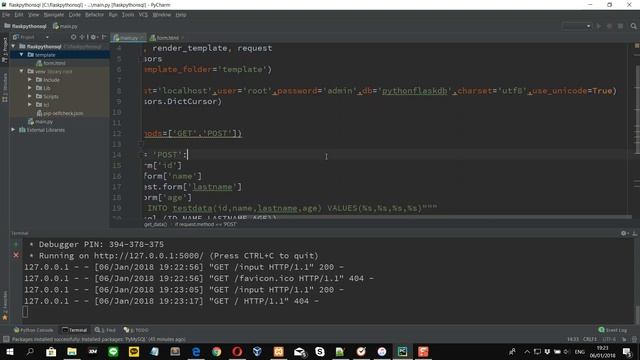This screenshot has height=360, width=640.
Task: Hide the Terminal panel icon
Action: click(x=634, y=233)
